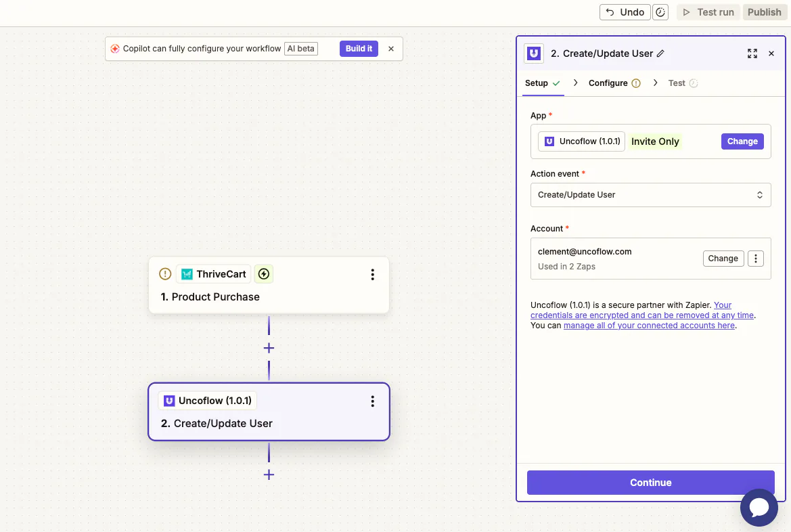Close the step editor panel
Image resolution: width=791 pixels, height=532 pixels.
click(x=771, y=53)
